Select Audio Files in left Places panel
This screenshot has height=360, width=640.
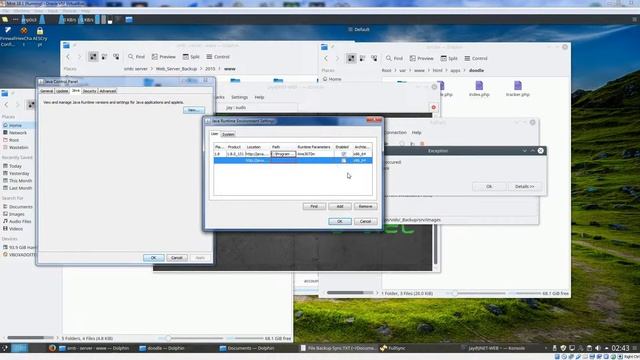(x=20, y=221)
